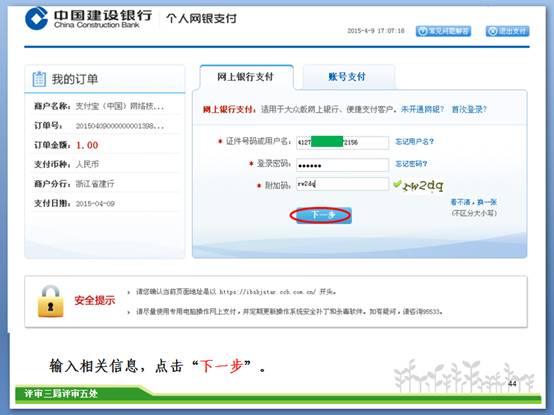Viewport: 554px width, 415px height.
Task: Click the 下一步 next button
Action: pos(323,215)
